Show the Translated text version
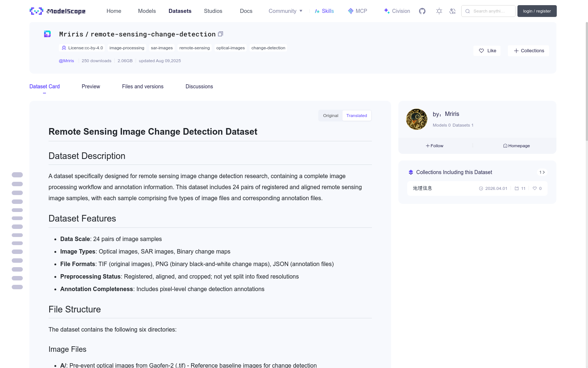588x368 pixels. click(356, 116)
